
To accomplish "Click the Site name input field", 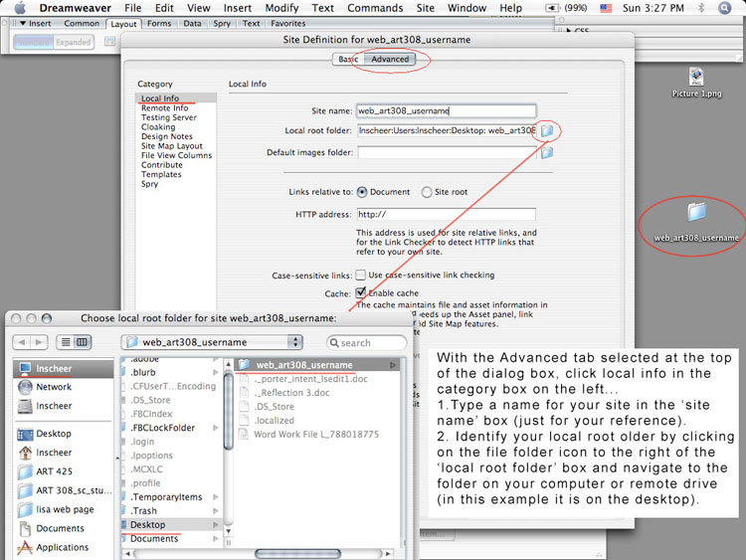I will click(x=447, y=110).
